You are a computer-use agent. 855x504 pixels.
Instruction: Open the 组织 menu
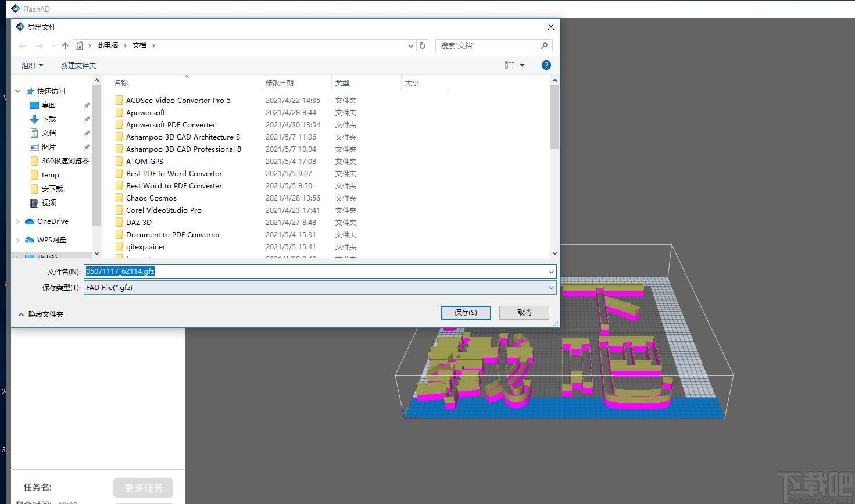pyautogui.click(x=32, y=65)
